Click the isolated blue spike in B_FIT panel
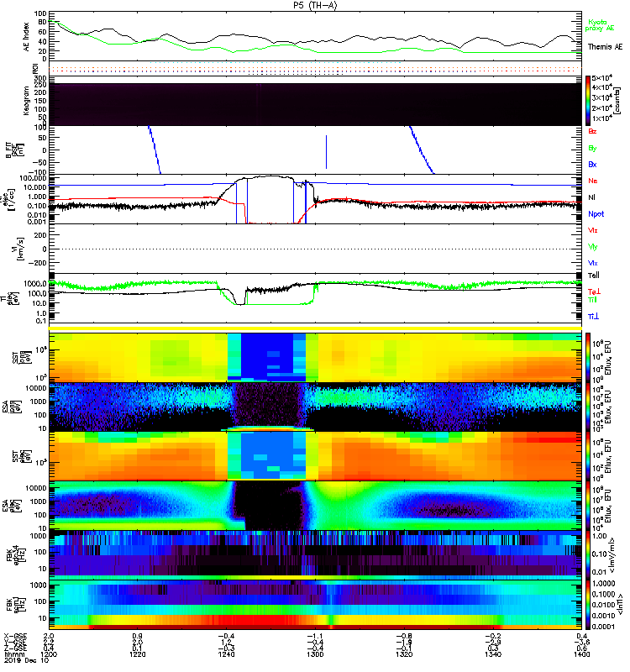The width and height of the screenshot is (630, 672). pyautogui.click(x=326, y=152)
